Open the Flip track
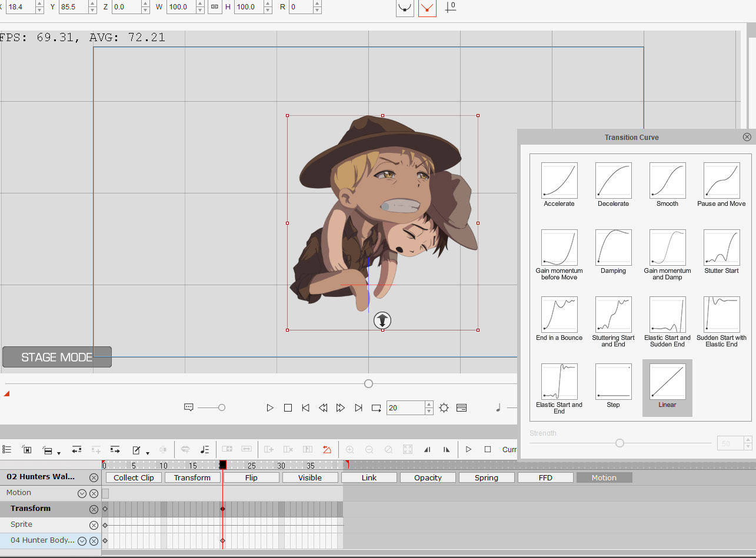This screenshot has height=558, width=756. (251, 477)
